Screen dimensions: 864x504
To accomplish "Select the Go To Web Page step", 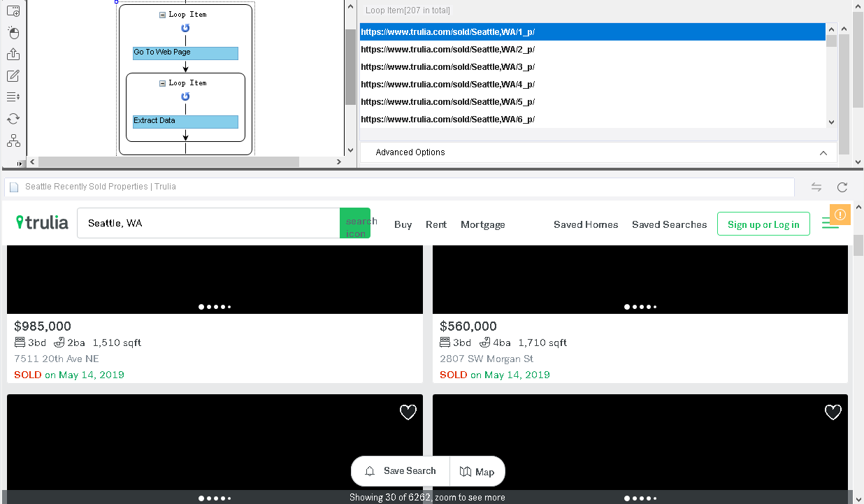I will pyautogui.click(x=185, y=53).
